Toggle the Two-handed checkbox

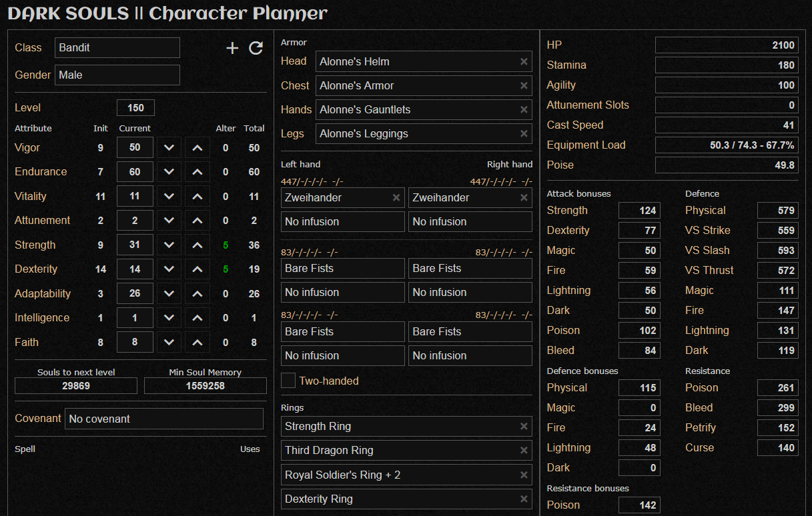pos(288,381)
